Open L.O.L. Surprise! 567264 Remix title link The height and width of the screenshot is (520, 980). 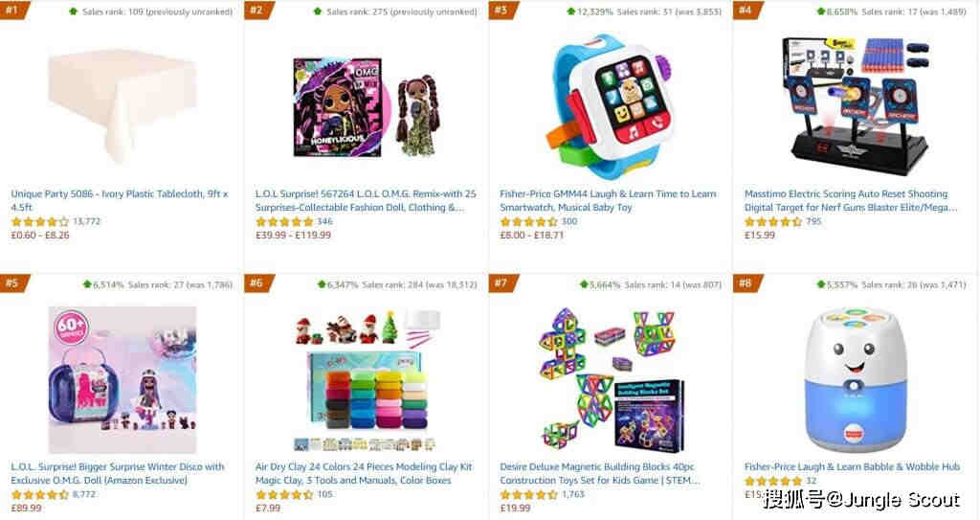[365, 200]
